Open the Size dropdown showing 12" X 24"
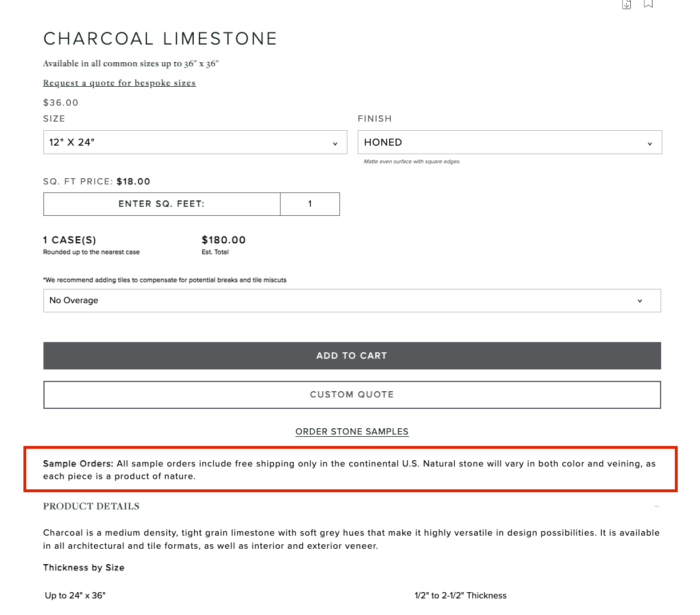This screenshot has height=615, width=700. tap(195, 143)
